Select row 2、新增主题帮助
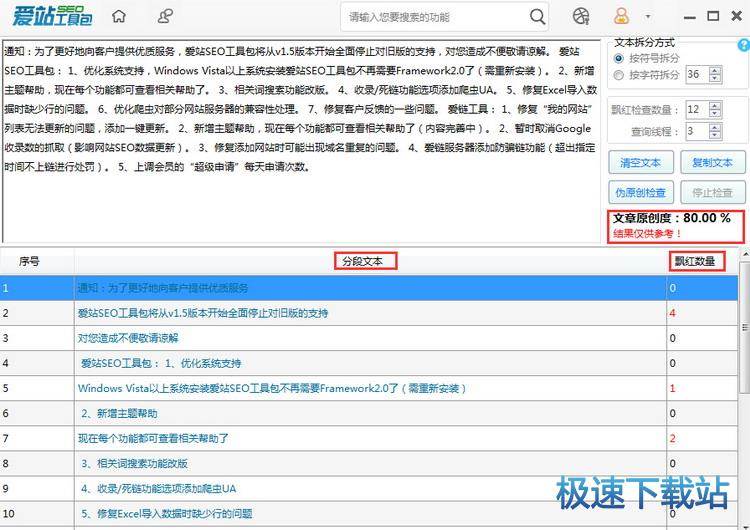 click(369, 413)
